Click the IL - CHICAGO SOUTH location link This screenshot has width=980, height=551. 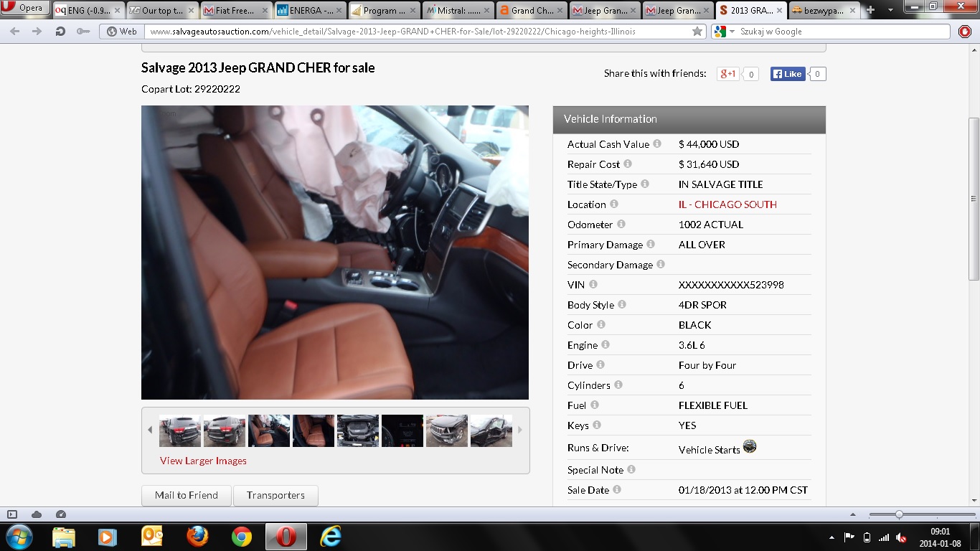(727, 204)
